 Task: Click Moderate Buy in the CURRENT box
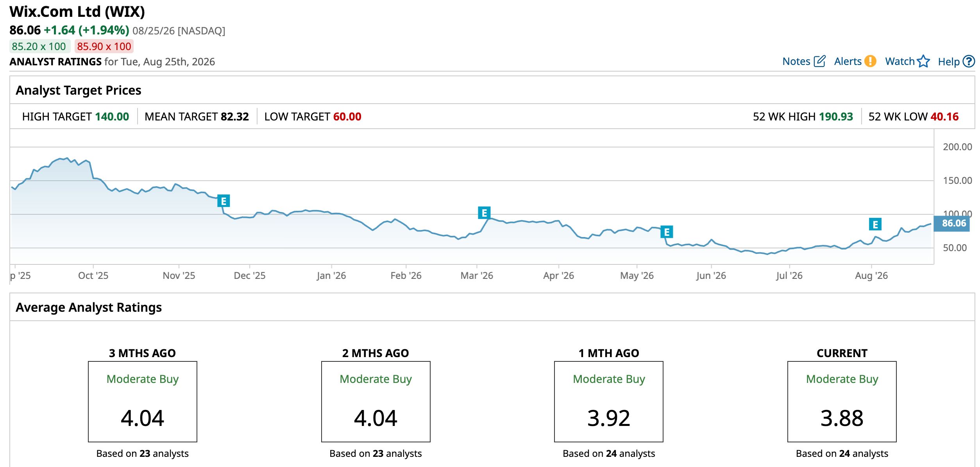tap(842, 379)
